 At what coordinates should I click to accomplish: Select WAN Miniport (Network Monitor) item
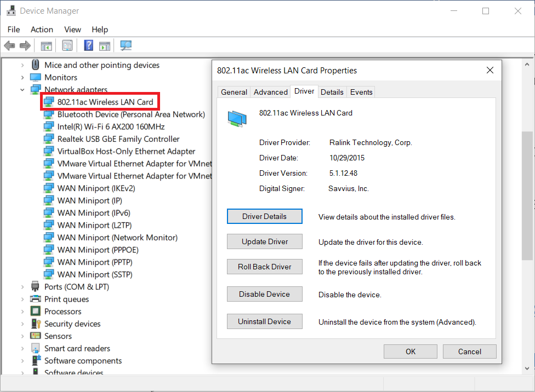pyautogui.click(x=117, y=238)
